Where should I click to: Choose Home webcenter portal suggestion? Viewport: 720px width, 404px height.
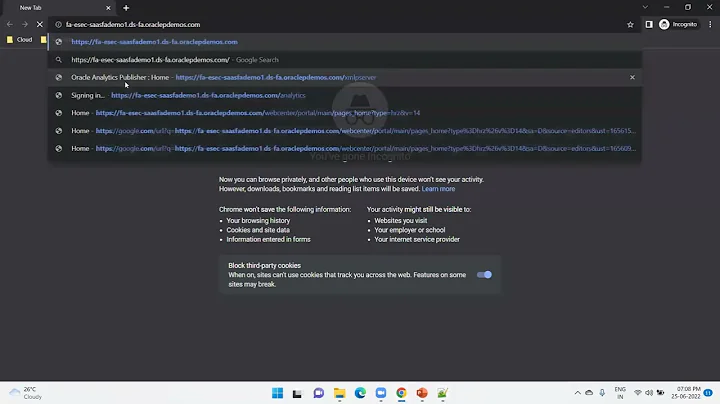[344, 113]
